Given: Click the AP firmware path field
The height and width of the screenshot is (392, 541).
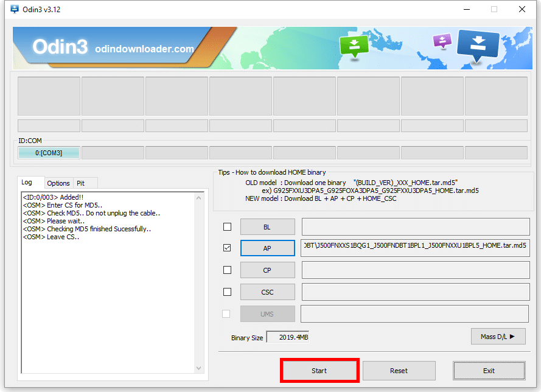Looking at the screenshot, I should [415, 248].
